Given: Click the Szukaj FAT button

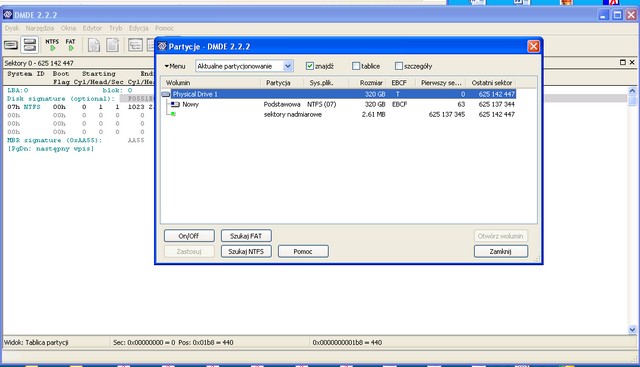Looking at the screenshot, I should [246, 236].
